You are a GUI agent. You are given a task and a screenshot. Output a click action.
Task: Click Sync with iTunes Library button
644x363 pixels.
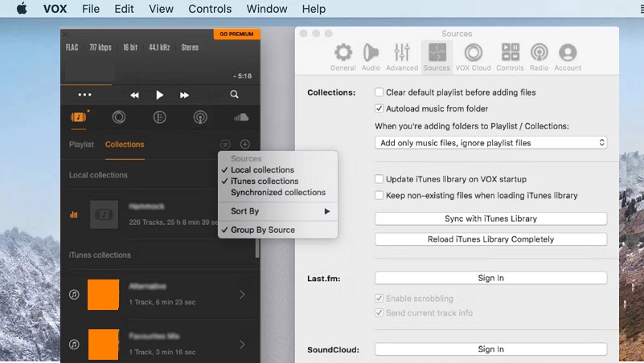coord(490,218)
